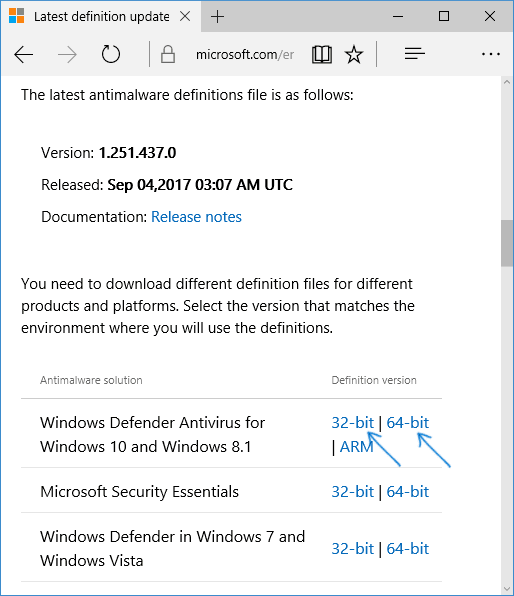Image resolution: width=514 pixels, height=596 pixels.
Task: Minimize the browser window
Action: pos(398,16)
